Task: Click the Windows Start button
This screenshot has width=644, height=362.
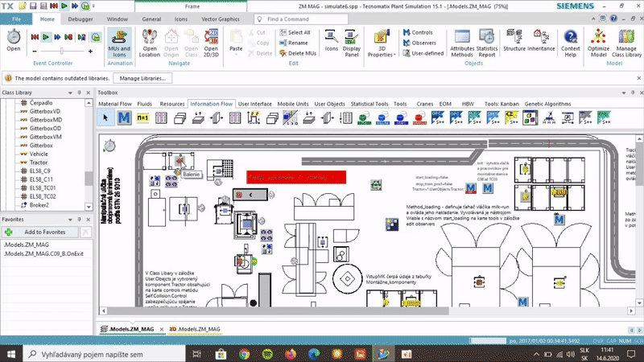Action: pyautogui.click(x=11, y=354)
